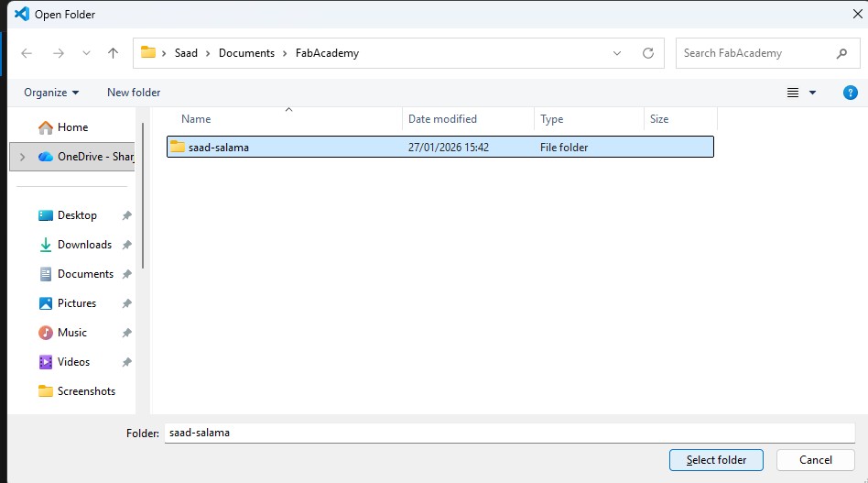Click the File folder type cell

(x=564, y=148)
